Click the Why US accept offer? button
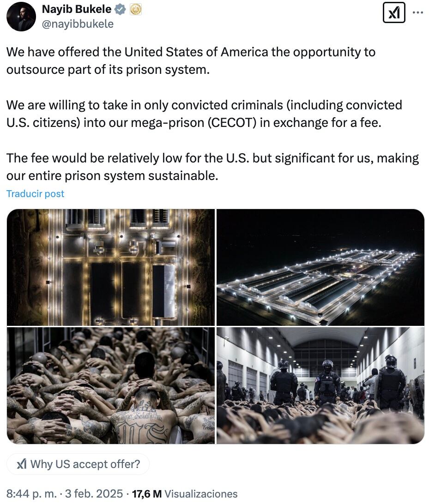This screenshot has width=435, height=504. point(78,464)
